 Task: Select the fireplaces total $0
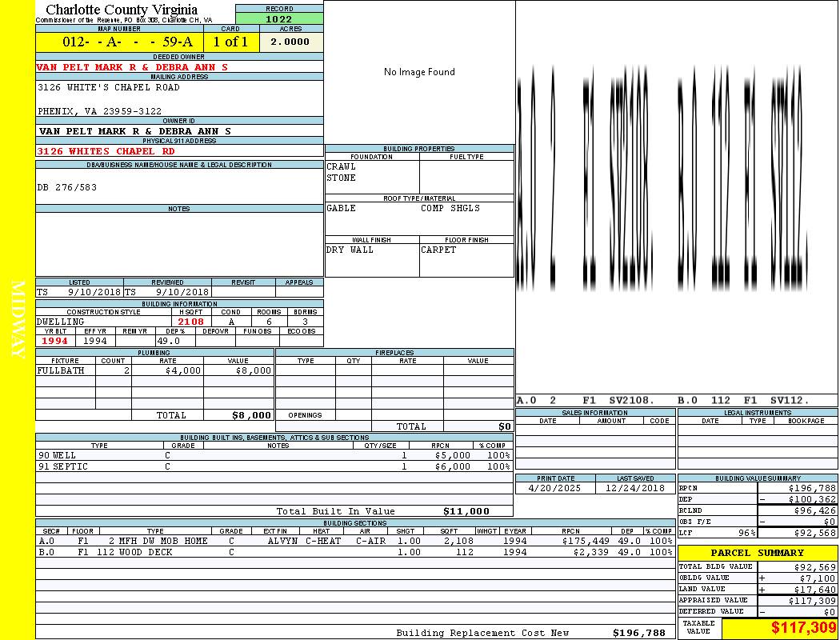point(505,427)
